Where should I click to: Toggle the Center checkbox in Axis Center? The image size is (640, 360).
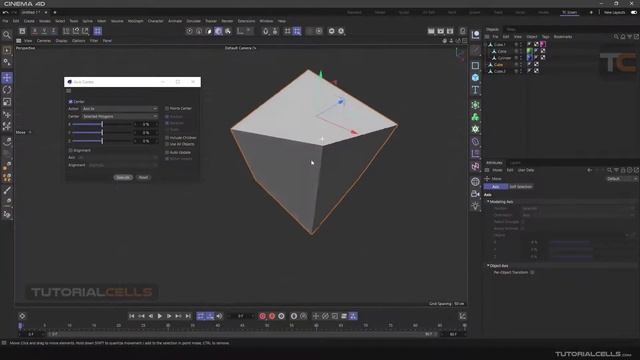(x=71, y=101)
